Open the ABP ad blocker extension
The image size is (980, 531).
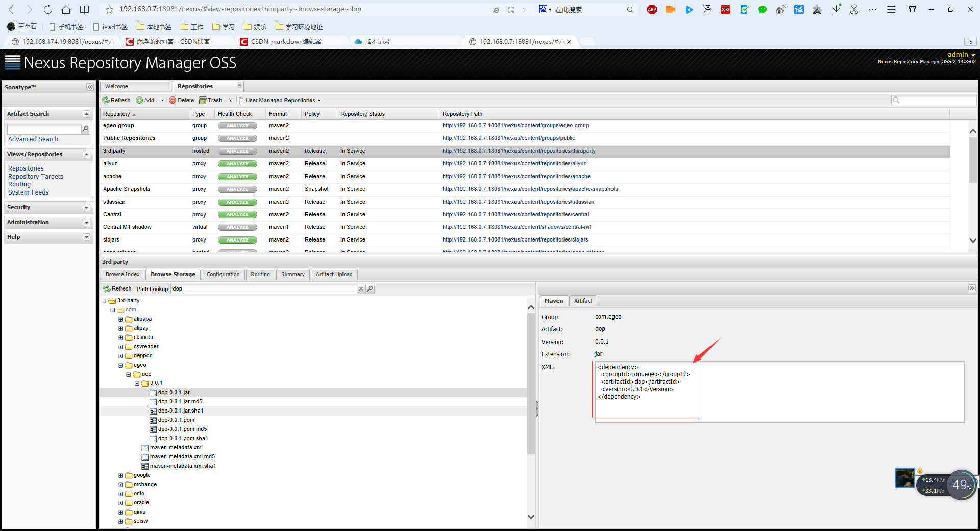click(652, 9)
